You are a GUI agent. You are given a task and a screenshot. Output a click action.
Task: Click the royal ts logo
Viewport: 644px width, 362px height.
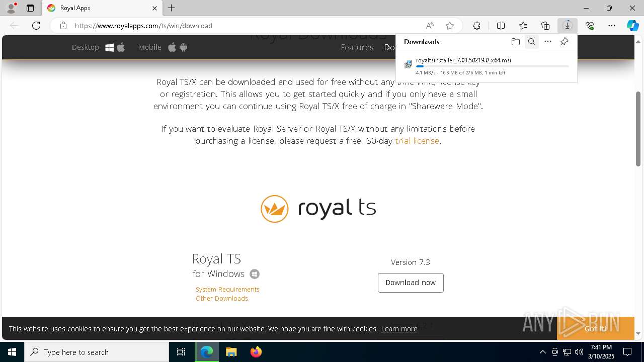318,208
